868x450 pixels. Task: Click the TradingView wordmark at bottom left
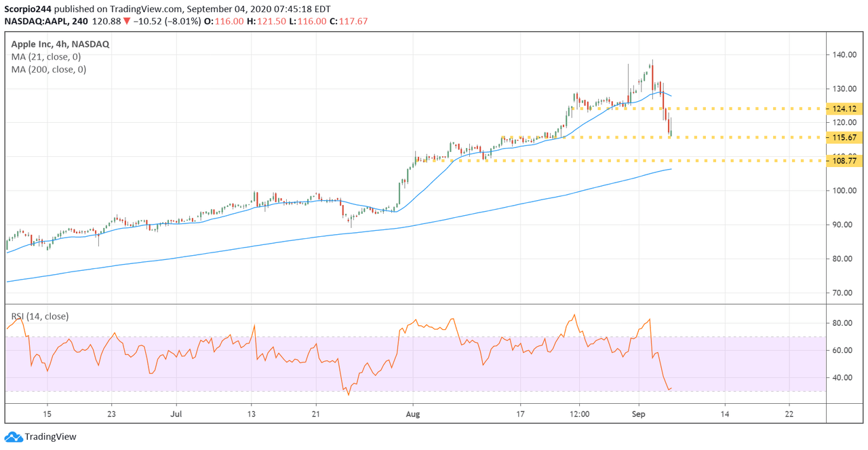(51, 437)
